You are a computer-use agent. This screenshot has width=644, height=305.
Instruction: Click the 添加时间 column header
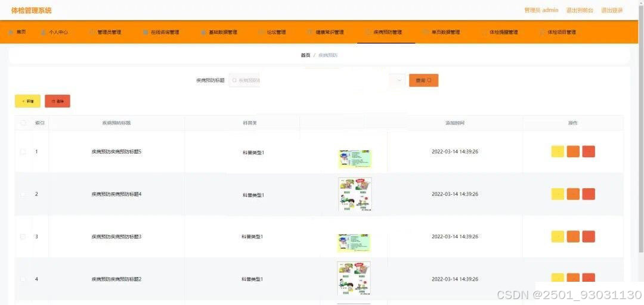[455, 123]
